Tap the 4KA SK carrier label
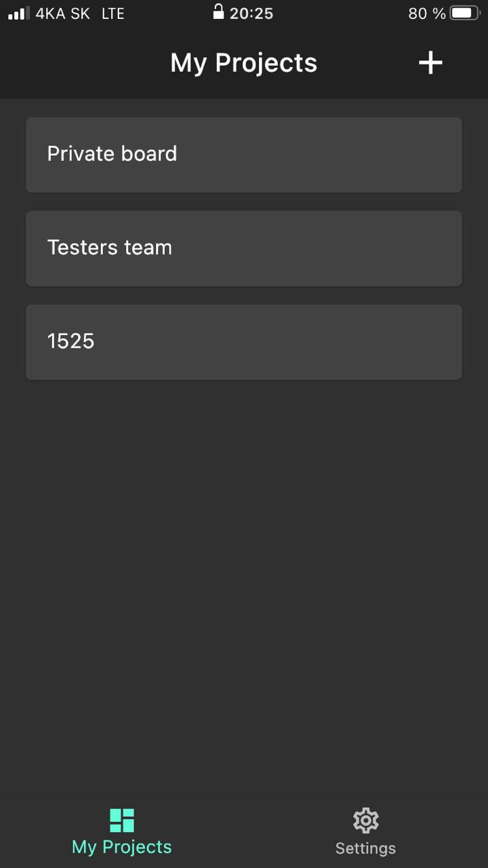This screenshot has height=868, width=488. coord(62,12)
